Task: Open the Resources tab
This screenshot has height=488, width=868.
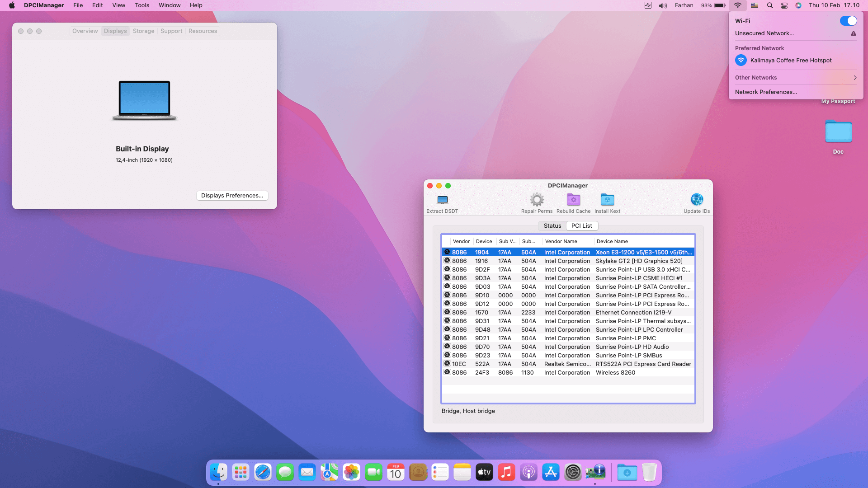Action: 203,31
